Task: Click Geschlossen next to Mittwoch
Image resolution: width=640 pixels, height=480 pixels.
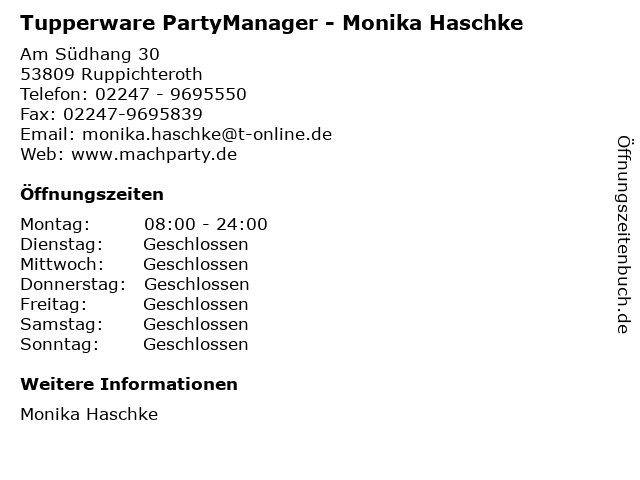Action: click(196, 264)
